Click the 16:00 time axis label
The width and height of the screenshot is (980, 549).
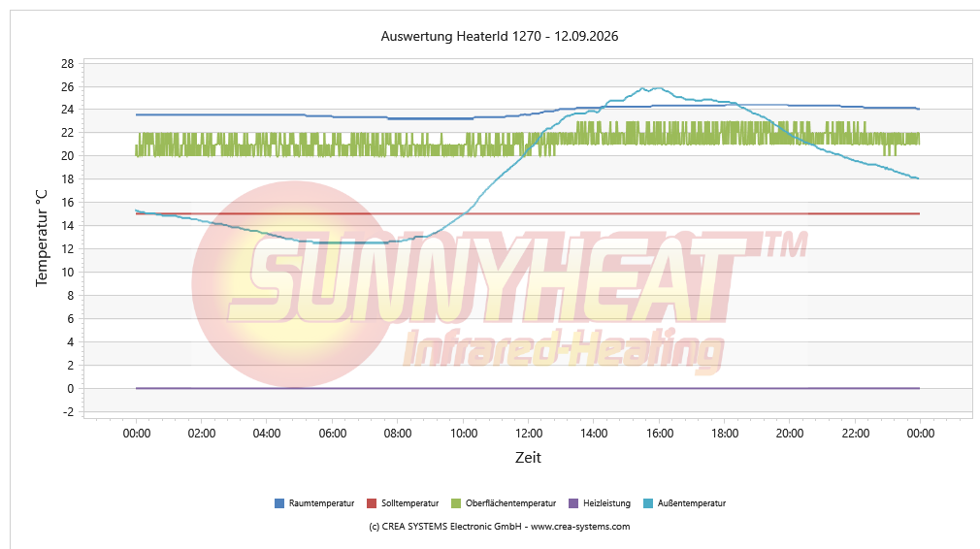click(660, 434)
